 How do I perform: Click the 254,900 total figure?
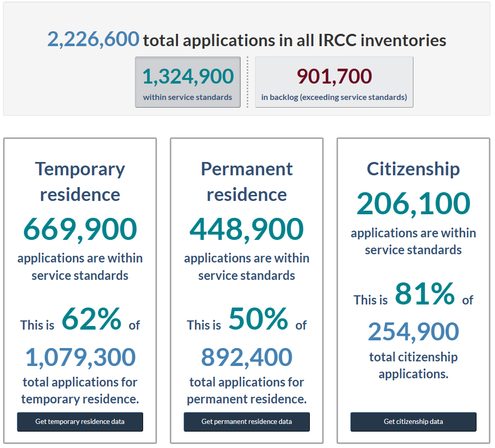pyautogui.click(x=413, y=332)
